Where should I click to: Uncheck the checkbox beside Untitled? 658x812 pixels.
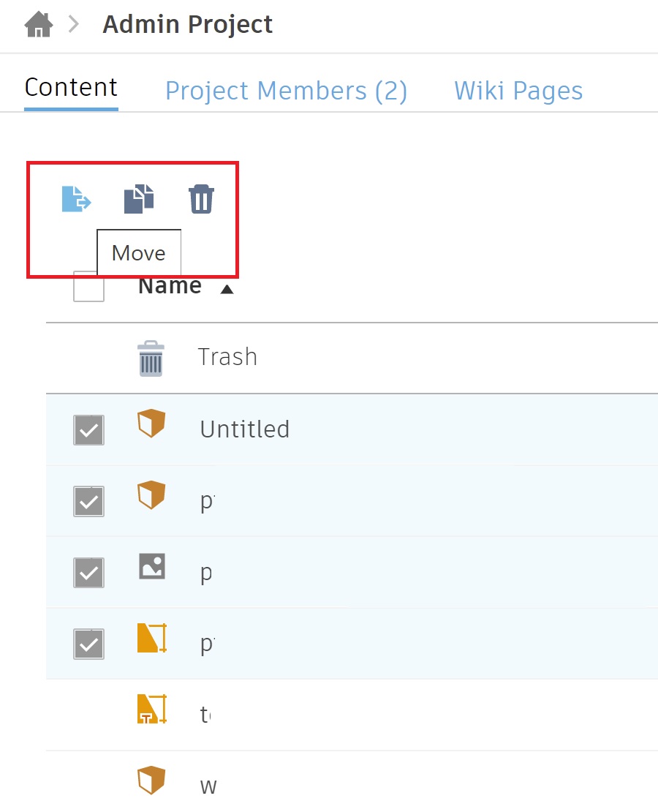point(88,430)
